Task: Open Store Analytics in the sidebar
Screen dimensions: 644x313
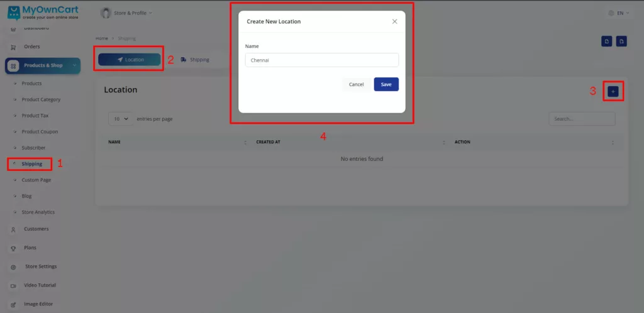Action: click(x=38, y=212)
